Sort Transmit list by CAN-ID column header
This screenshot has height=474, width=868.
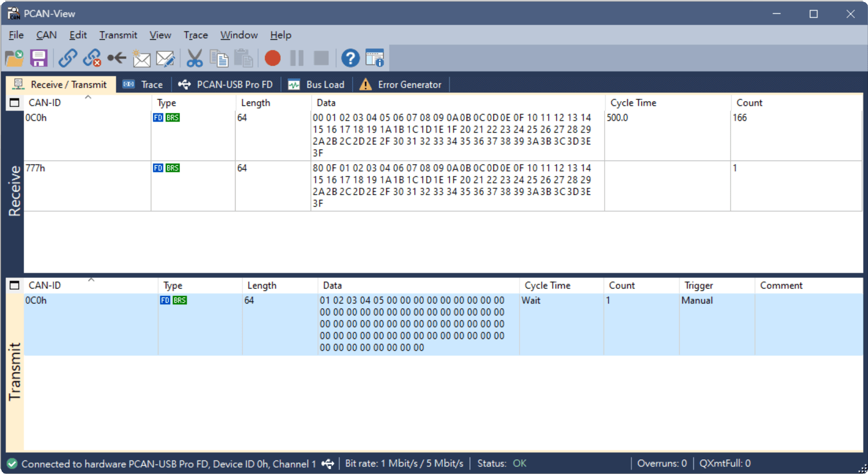(x=91, y=285)
